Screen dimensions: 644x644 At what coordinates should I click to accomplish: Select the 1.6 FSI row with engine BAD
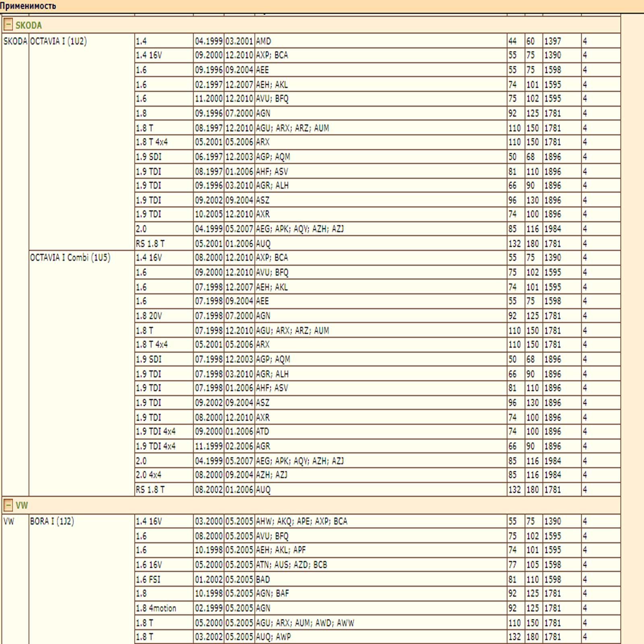point(378,580)
